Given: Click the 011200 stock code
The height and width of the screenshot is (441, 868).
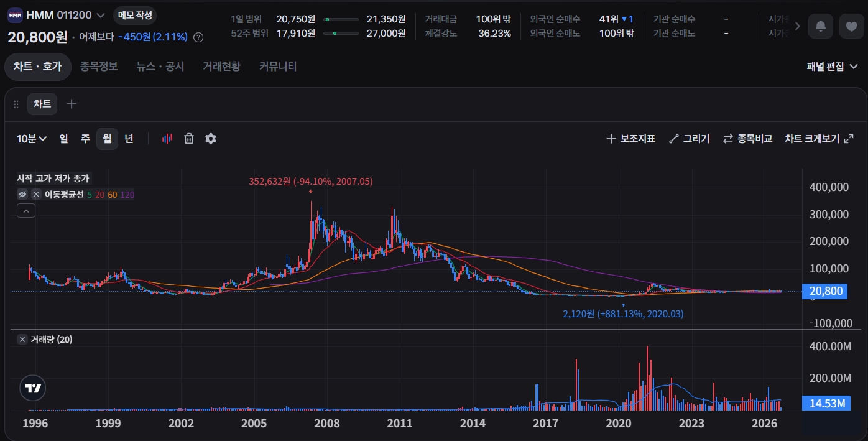Looking at the screenshot, I should 75,15.
